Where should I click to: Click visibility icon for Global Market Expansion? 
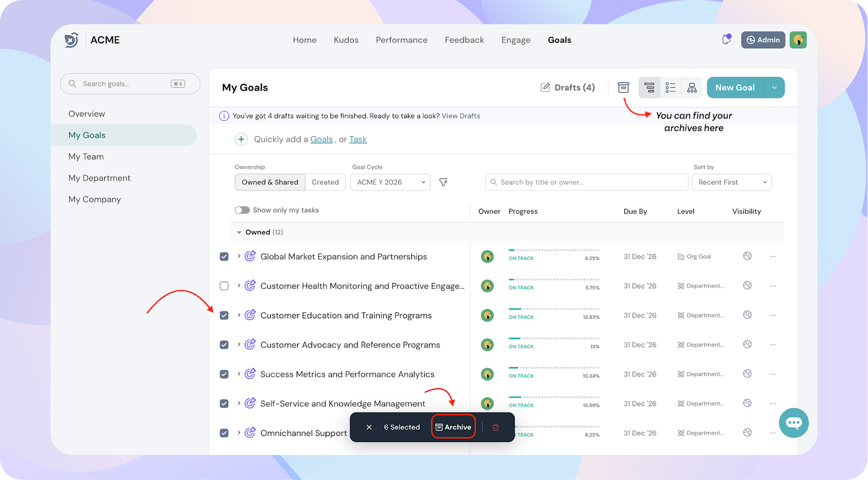(x=747, y=256)
